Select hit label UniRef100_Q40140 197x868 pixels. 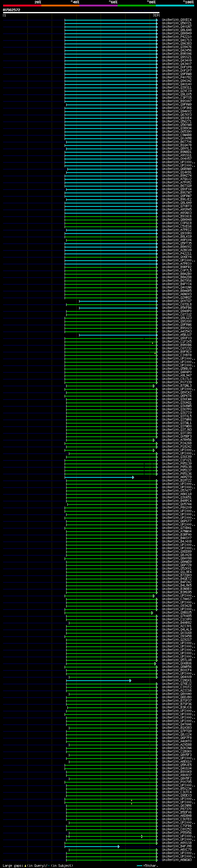(177, 84)
